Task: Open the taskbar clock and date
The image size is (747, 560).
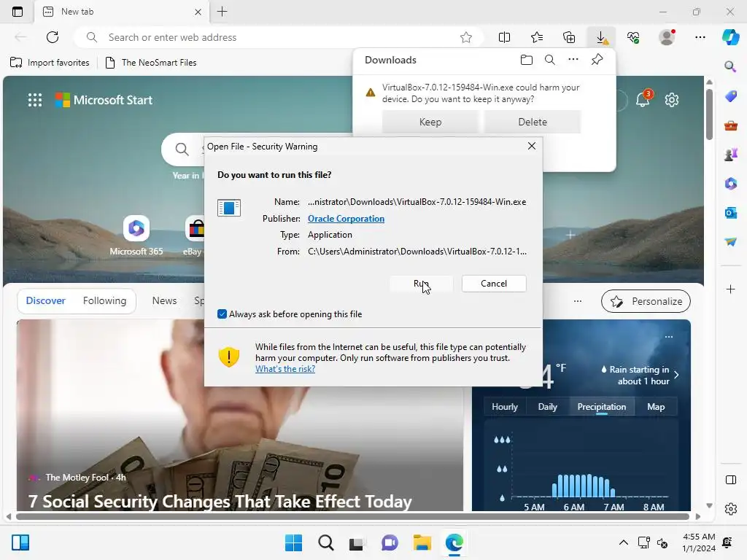Action: (698, 542)
